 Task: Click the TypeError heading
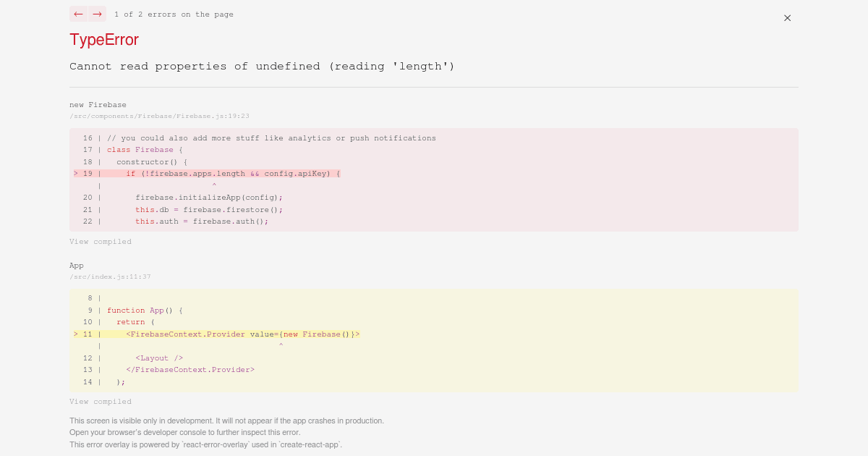click(104, 40)
